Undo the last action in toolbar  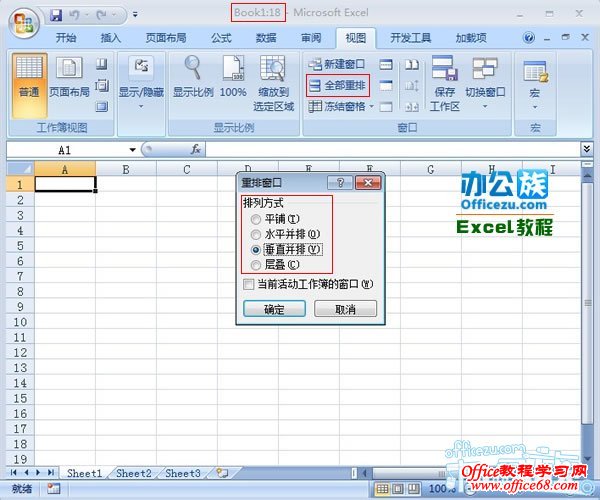pos(74,15)
